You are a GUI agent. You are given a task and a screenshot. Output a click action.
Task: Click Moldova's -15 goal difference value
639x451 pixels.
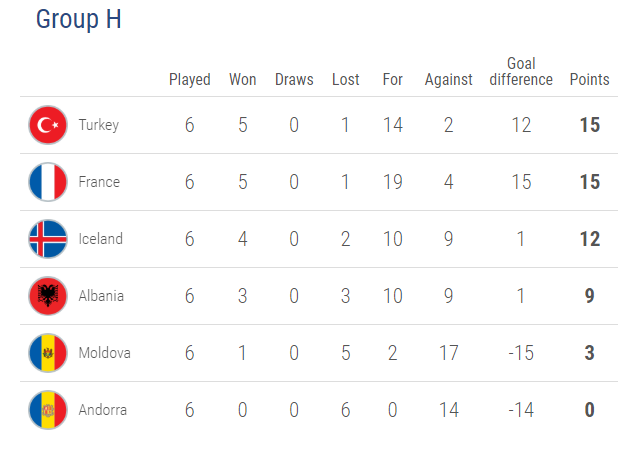coord(521,353)
